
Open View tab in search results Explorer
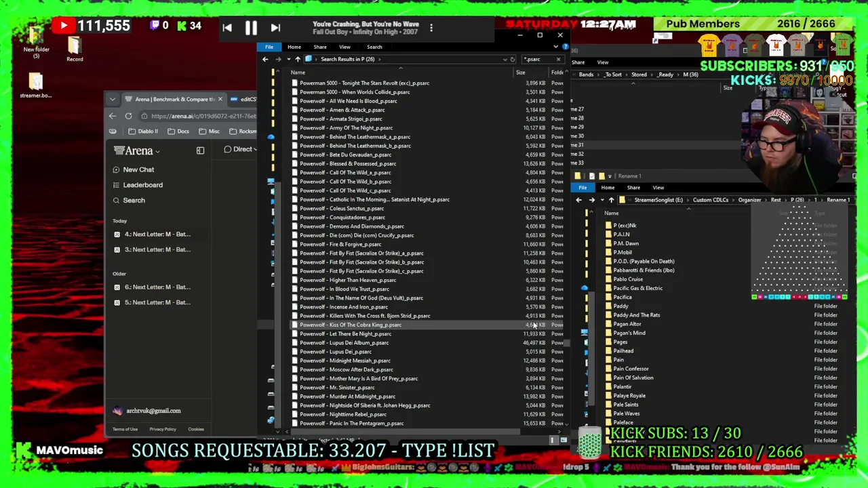[344, 47]
